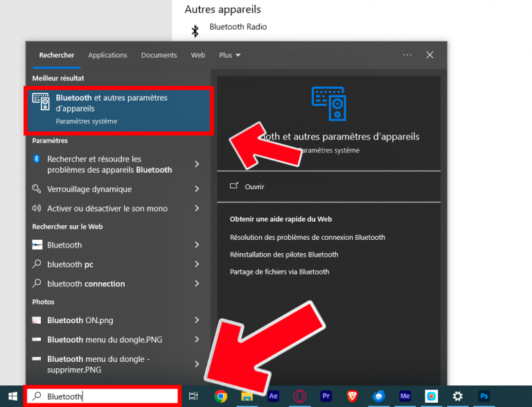This screenshot has height=407, width=532.
Task: Open Premiere Pro from the taskbar
Action: [326, 396]
